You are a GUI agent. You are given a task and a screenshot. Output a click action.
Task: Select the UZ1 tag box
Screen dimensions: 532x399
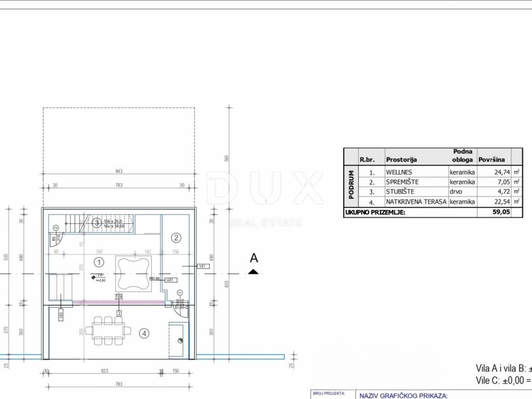pyautogui.click(x=169, y=280)
